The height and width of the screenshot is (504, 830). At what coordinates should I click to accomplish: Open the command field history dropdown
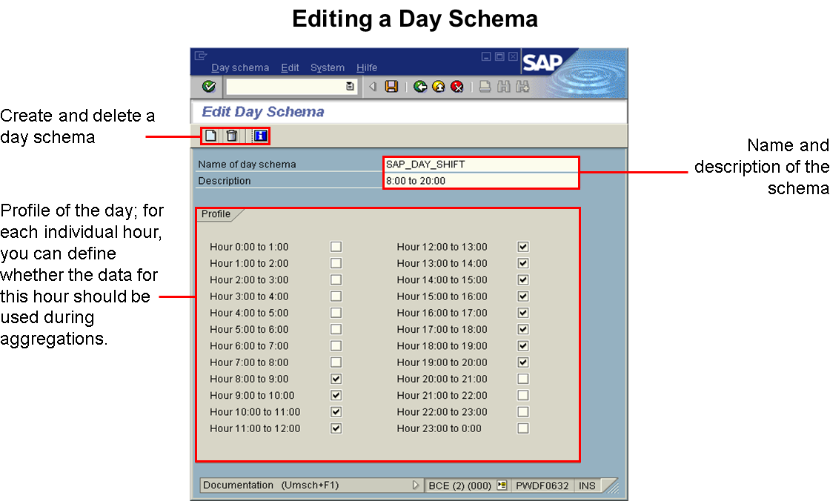[350, 87]
